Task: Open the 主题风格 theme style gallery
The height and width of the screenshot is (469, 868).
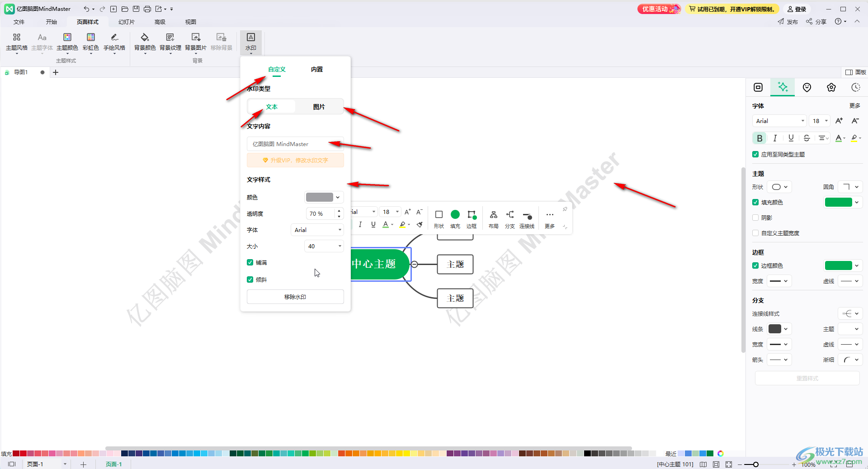Action: [x=17, y=43]
